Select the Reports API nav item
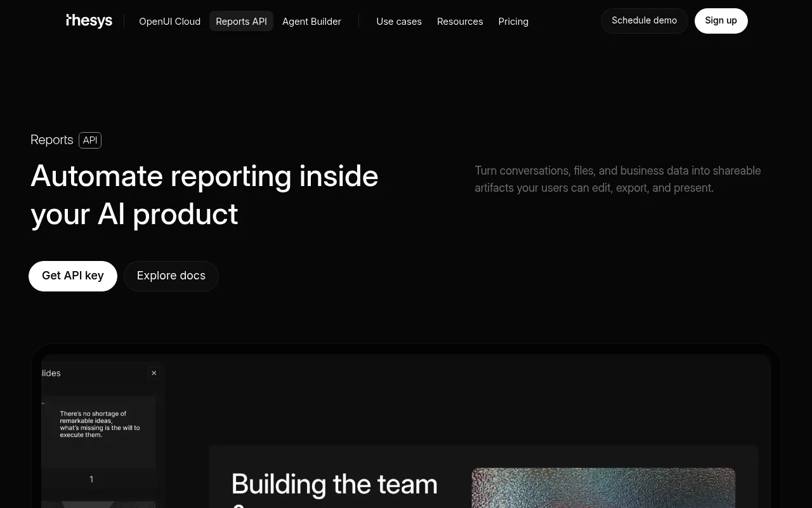 point(241,22)
